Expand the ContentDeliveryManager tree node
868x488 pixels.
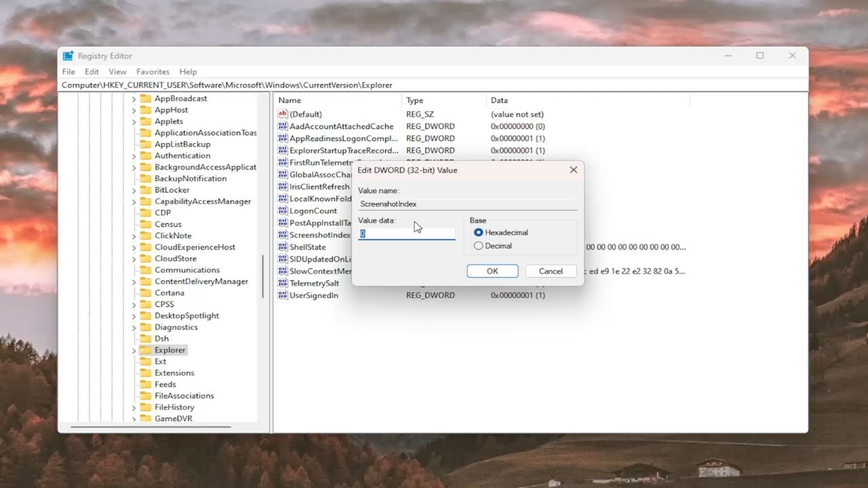pos(134,281)
